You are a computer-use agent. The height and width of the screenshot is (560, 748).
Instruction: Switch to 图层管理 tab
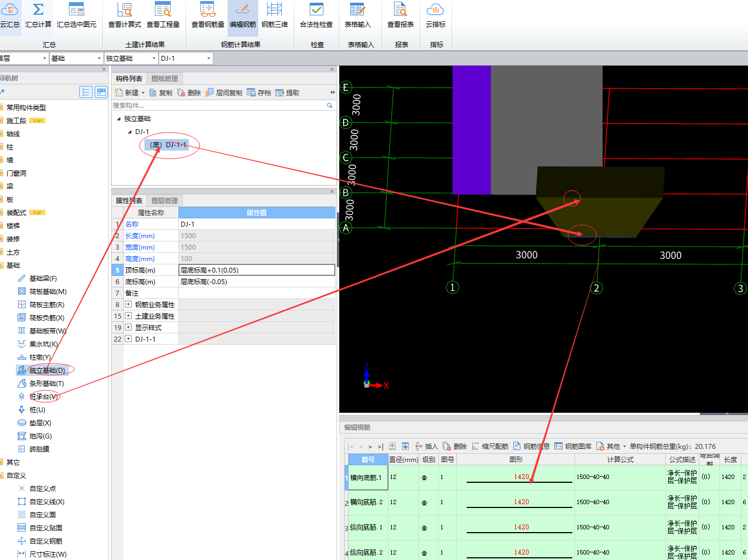coord(165,201)
